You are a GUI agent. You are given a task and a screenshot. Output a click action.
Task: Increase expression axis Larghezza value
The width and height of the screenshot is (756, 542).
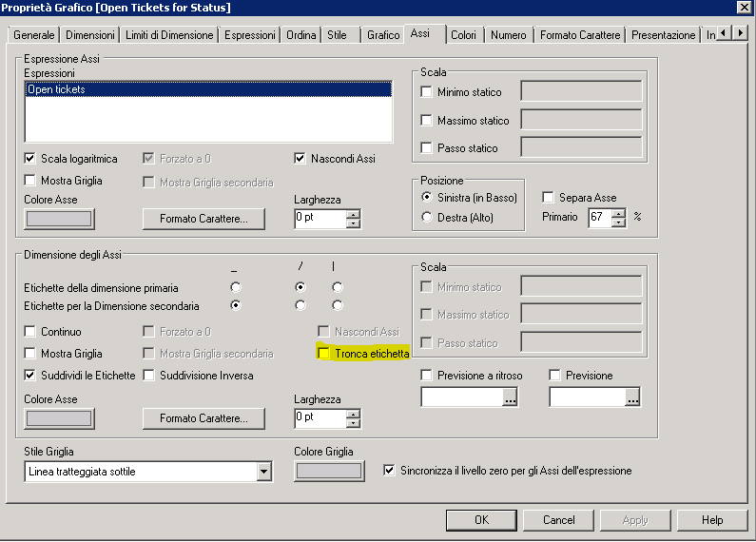(354, 214)
